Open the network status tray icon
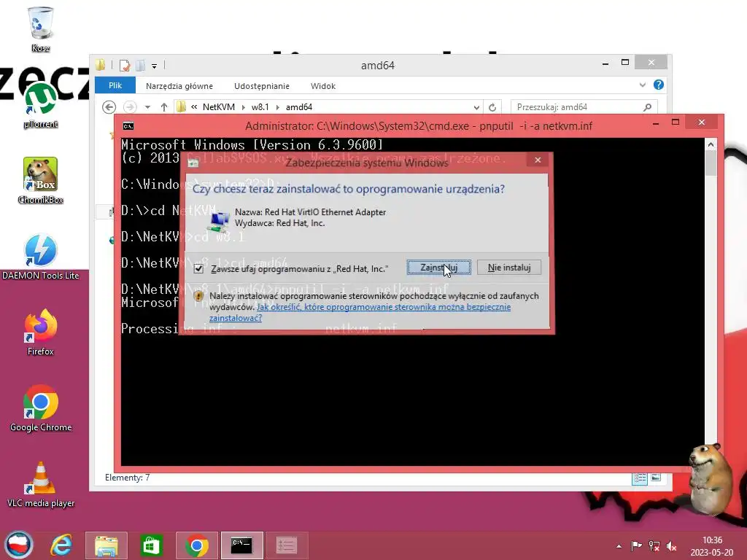747x560 pixels. pos(654,546)
